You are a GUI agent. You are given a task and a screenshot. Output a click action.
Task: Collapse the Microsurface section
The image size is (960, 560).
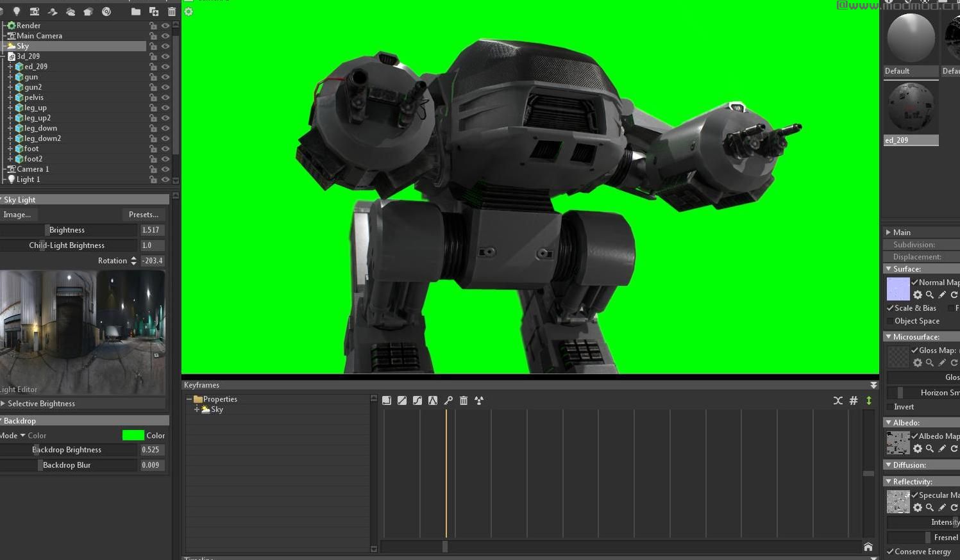[x=888, y=336]
